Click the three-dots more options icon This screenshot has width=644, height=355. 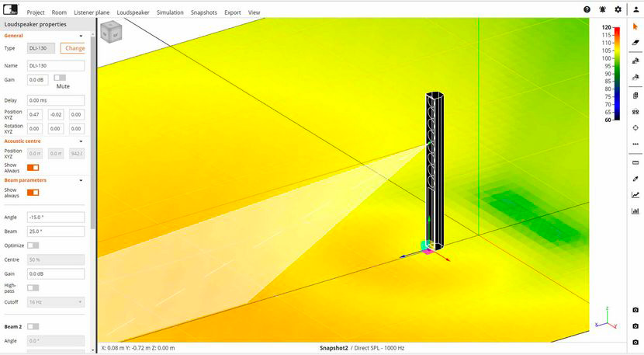point(635,144)
